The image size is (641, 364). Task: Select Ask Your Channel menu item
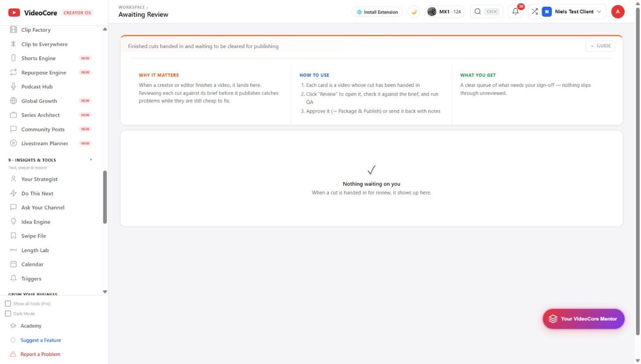43,207
